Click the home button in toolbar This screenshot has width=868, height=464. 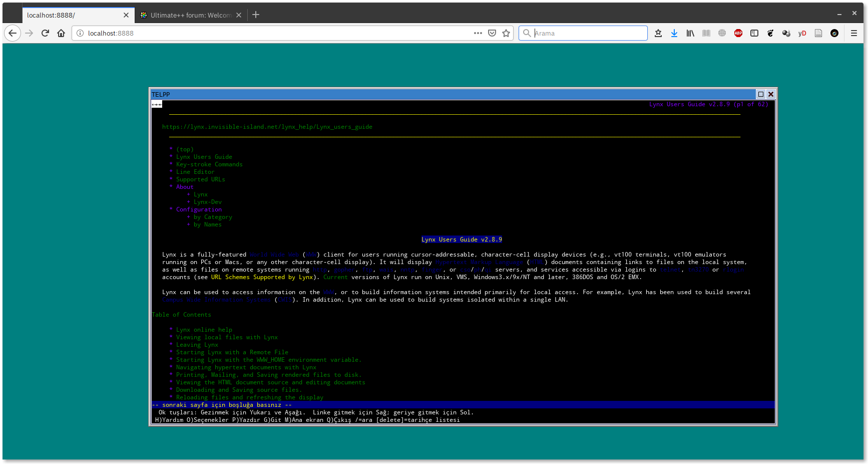[61, 33]
